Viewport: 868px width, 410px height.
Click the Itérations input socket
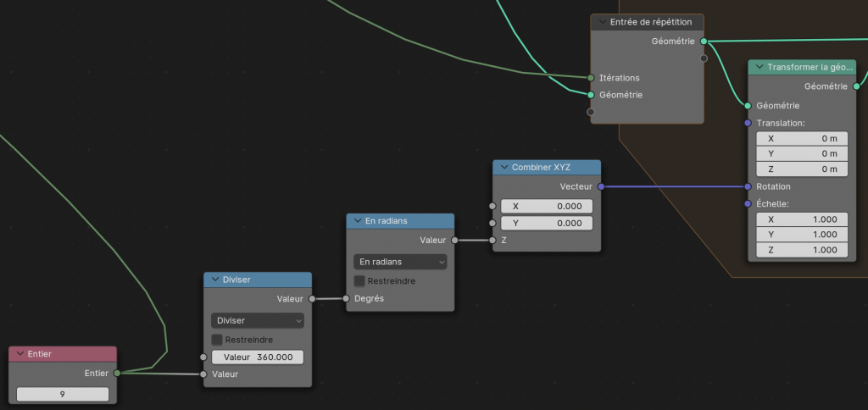[x=591, y=77]
